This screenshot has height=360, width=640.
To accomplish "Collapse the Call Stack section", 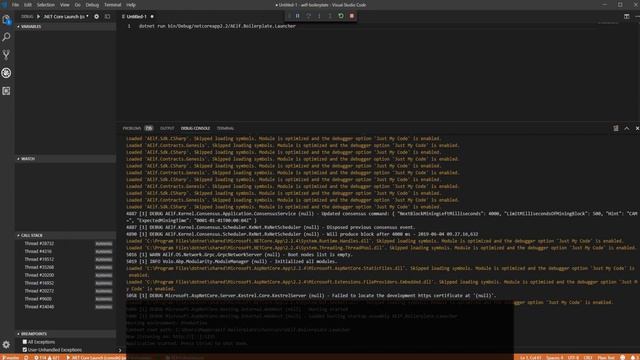I will tap(66, 236).
